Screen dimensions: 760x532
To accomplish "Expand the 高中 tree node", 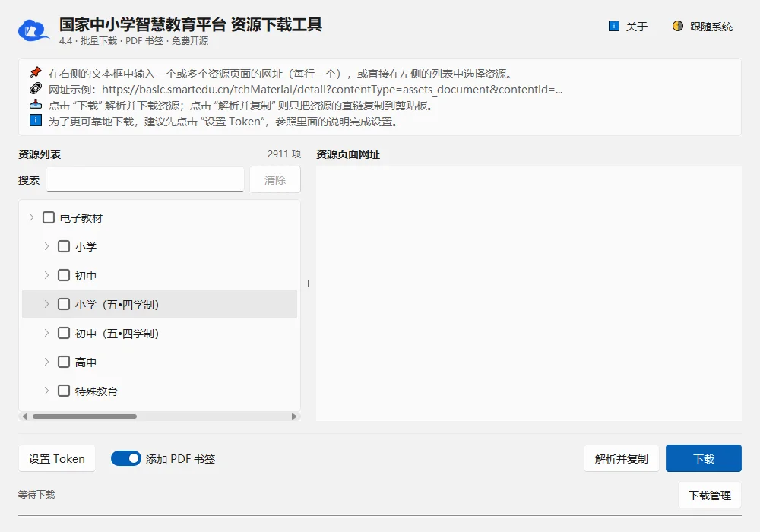I will tap(46, 362).
